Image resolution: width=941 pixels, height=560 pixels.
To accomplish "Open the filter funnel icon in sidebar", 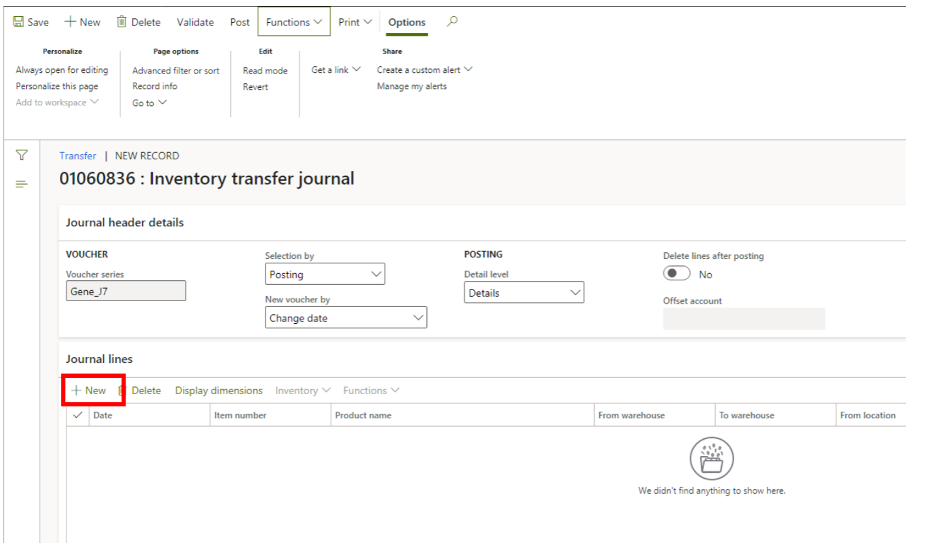I will tap(21, 155).
